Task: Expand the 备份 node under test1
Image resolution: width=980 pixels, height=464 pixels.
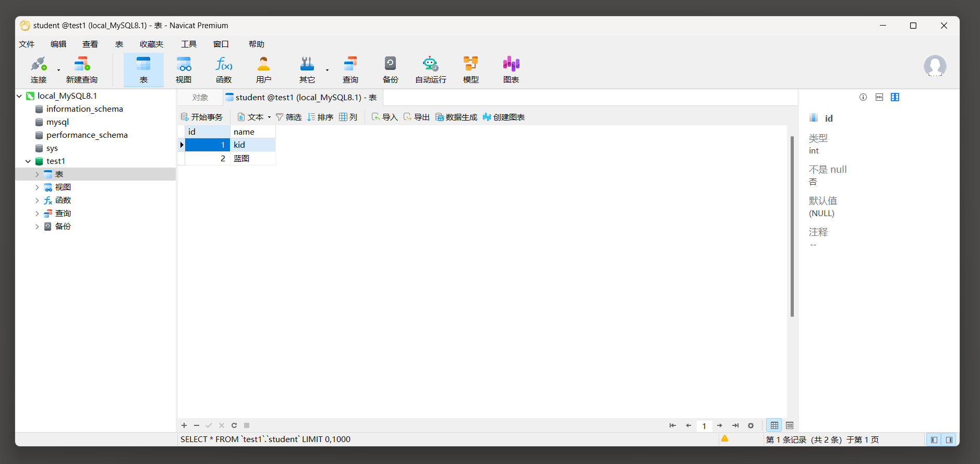Action: pos(37,227)
